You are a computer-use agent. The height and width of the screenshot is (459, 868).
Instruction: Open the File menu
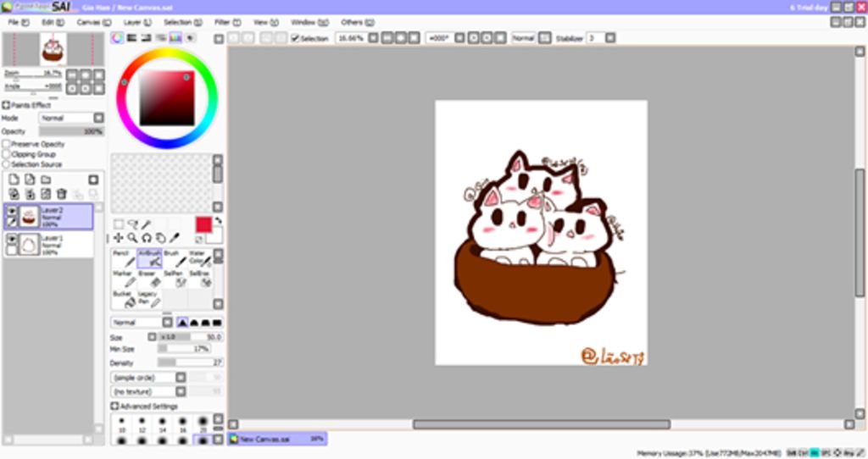click(19, 22)
